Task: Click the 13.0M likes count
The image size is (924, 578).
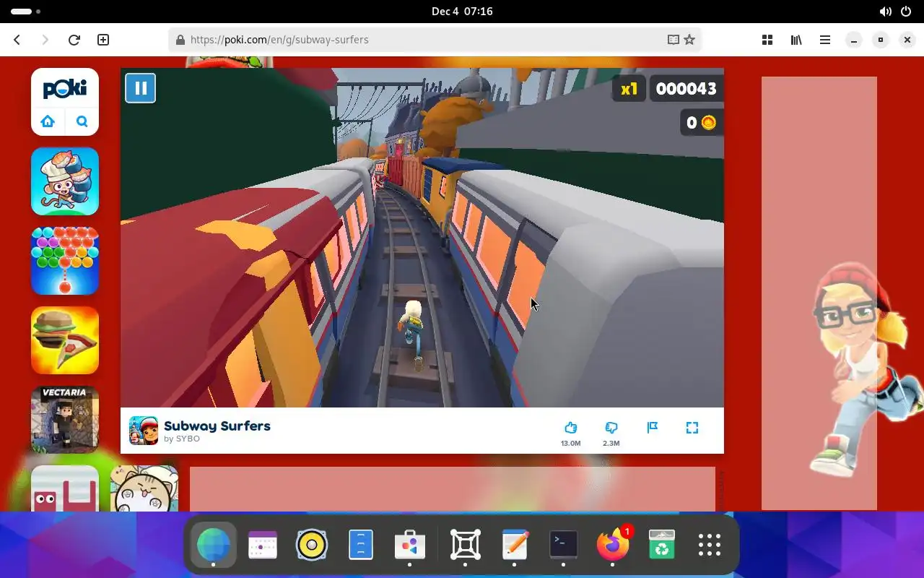Action: tap(570, 443)
